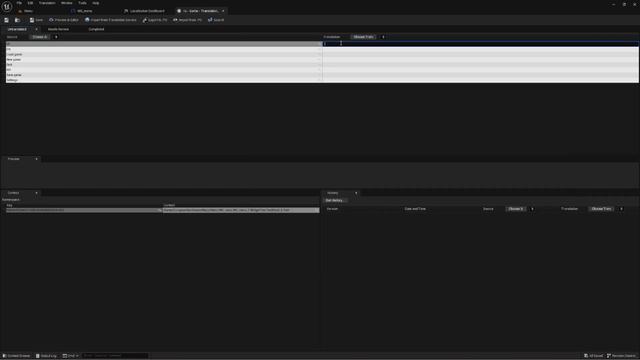The image size is (640, 360).
Task: Switch to the Needs Review tab
Action: [58, 29]
